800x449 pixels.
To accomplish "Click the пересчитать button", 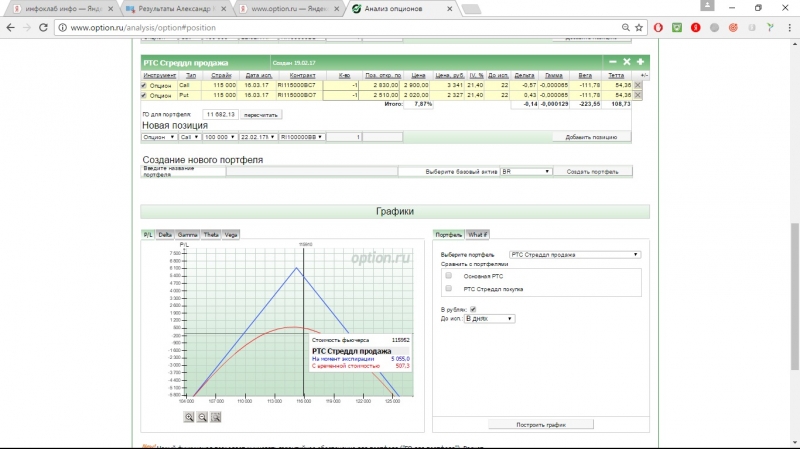I will (261, 115).
